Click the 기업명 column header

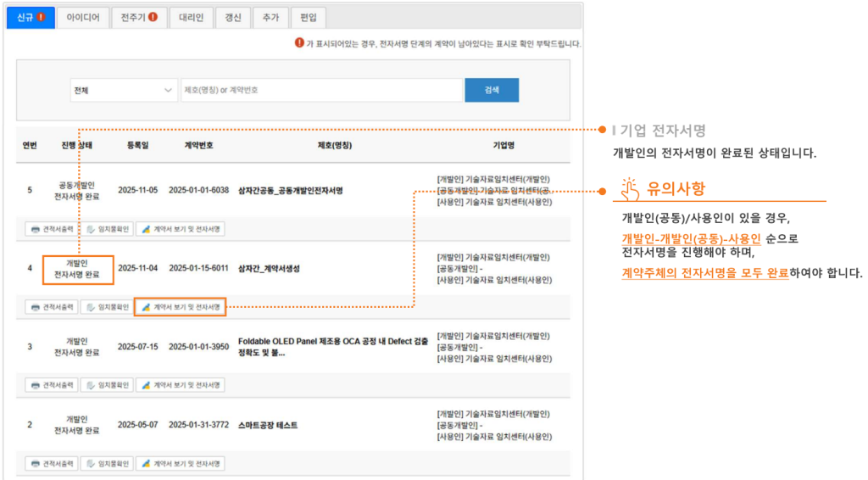click(504, 145)
